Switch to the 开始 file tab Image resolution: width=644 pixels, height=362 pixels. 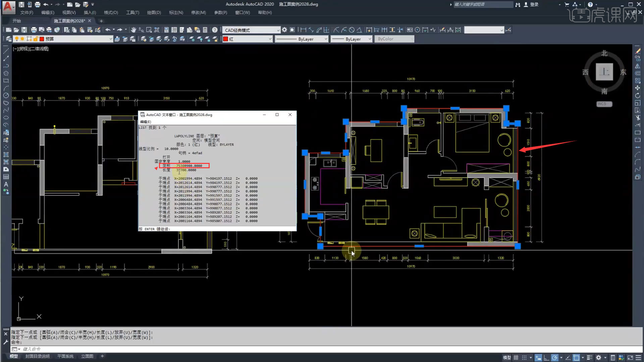16,21
